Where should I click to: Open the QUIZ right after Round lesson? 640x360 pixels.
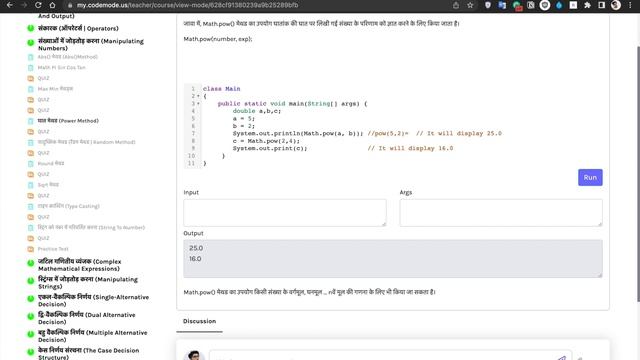point(43,174)
